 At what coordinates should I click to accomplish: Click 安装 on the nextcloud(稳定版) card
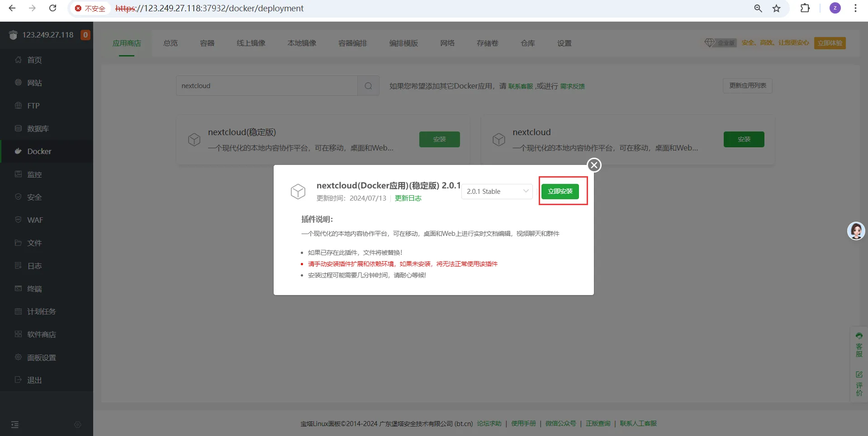(440, 139)
